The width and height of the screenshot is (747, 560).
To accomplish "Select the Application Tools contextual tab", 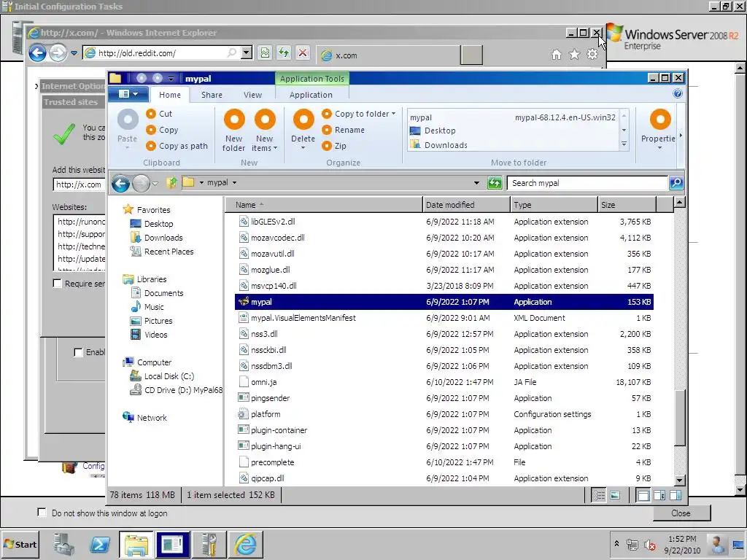I will click(312, 79).
